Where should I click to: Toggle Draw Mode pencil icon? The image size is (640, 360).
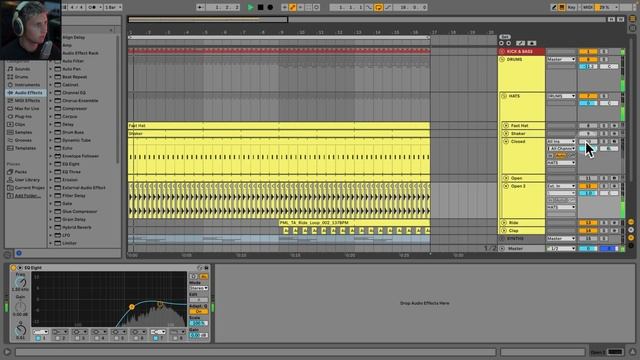pos(554,7)
